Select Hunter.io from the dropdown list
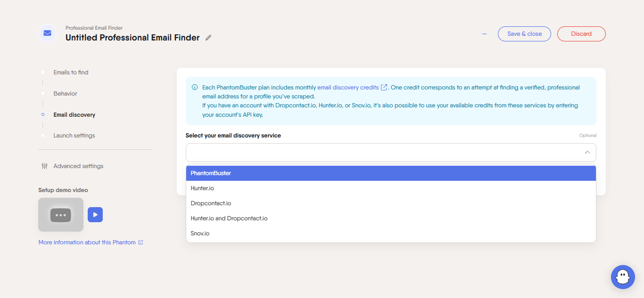The width and height of the screenshot is (644, 298). click(x=202, y=188)
